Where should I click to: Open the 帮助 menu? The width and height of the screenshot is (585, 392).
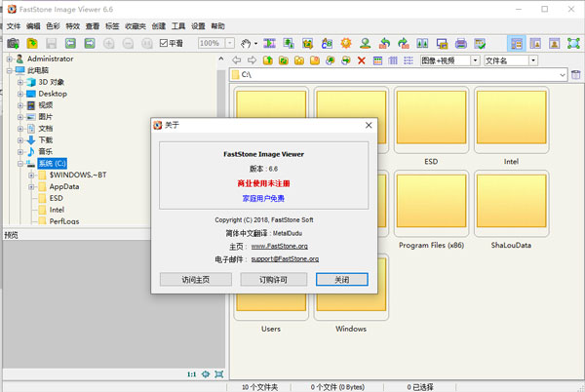coord(217,26)
